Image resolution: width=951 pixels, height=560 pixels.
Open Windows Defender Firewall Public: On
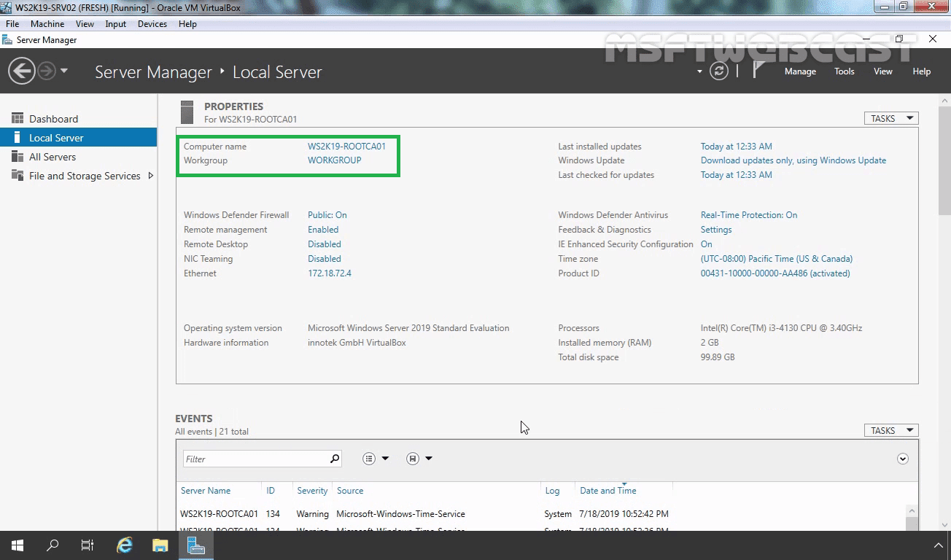click(327, 215)
